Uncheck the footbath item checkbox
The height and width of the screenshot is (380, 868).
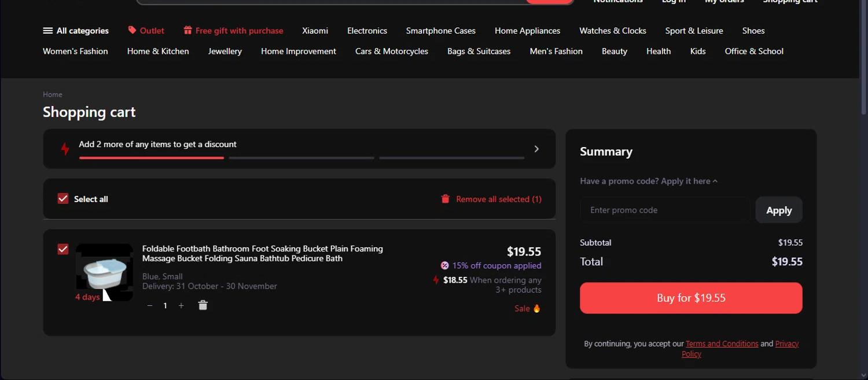pos(63,249)
